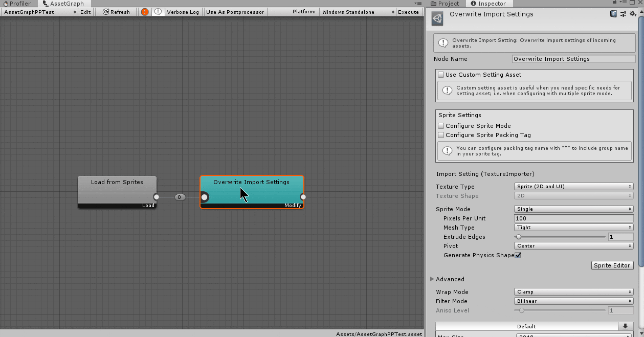Screen dimensions: 644x337
Task: Enable Configure Sprite Packing Tag checkbox
Action: coord(441,135)
